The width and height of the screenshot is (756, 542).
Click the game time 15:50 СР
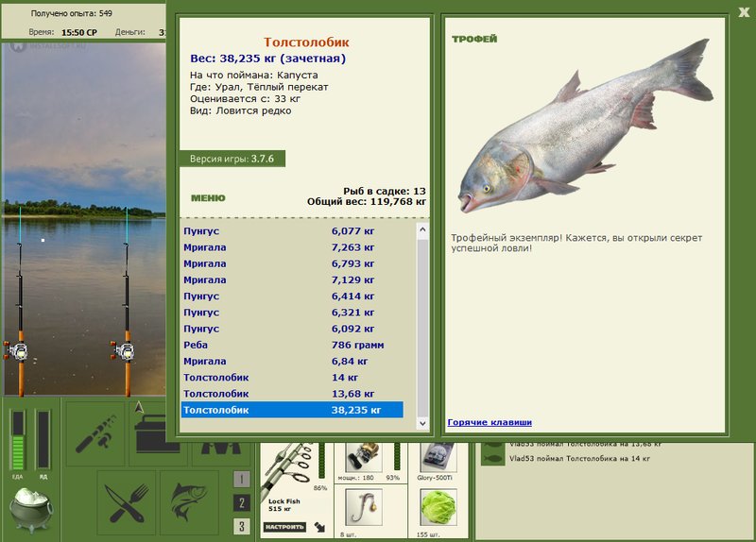[79, 33]
